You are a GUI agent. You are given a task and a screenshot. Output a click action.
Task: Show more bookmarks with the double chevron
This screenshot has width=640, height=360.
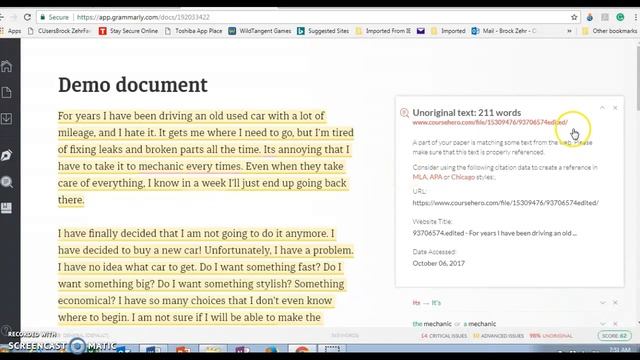569,31
